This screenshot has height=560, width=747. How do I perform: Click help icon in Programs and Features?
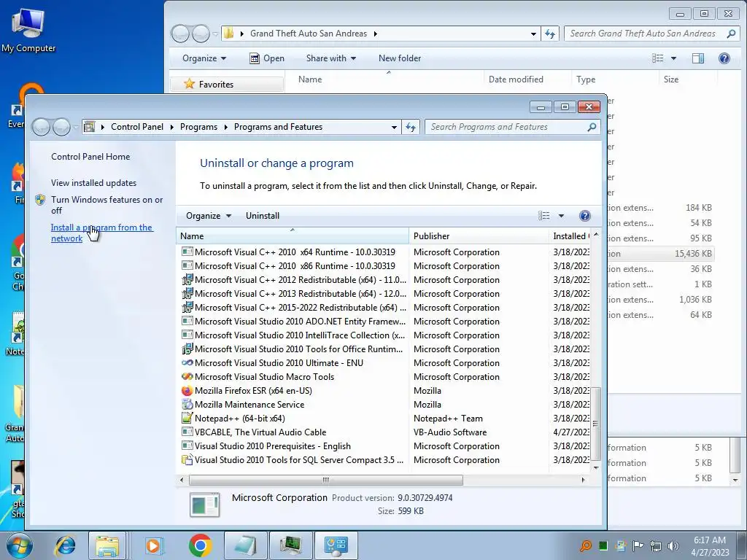point(584,216)
